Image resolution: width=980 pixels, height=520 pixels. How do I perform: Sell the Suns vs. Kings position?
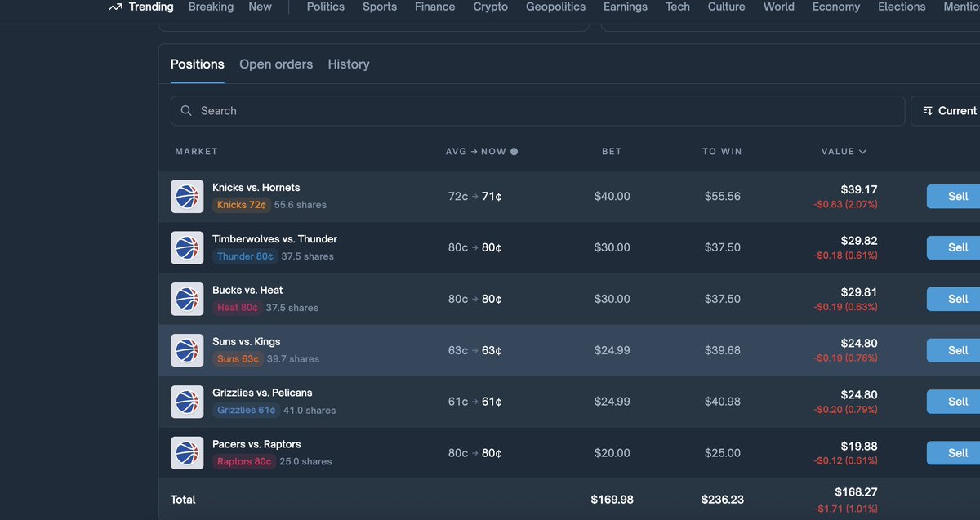click(x=954, y=350)
